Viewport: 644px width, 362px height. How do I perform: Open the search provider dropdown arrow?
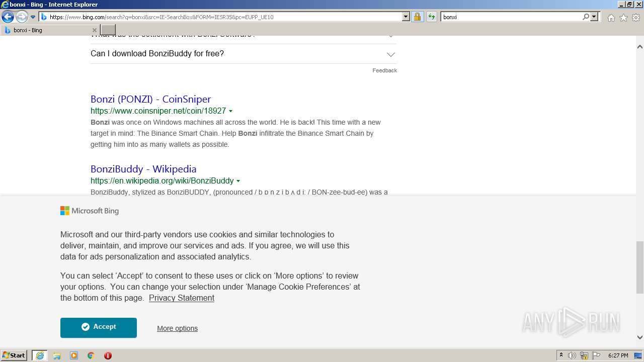click(594, 17)
